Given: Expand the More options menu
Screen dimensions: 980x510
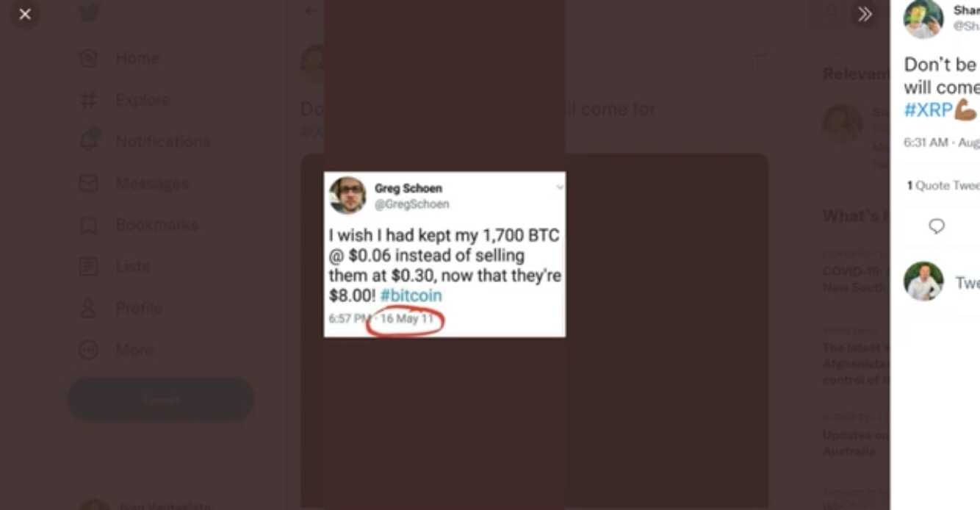Looking at the screenshot, I should coord(115,350).
